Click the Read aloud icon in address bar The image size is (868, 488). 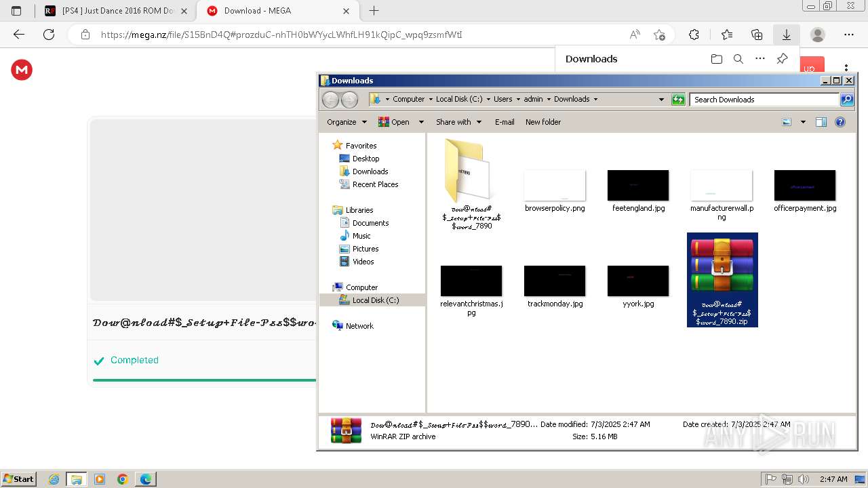[635, 35]
